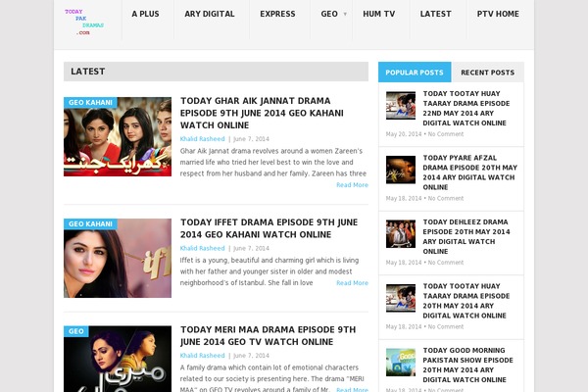Open Today Pyare Afzal Drama Episode post
588x392 pixels.
click(469, 172)
